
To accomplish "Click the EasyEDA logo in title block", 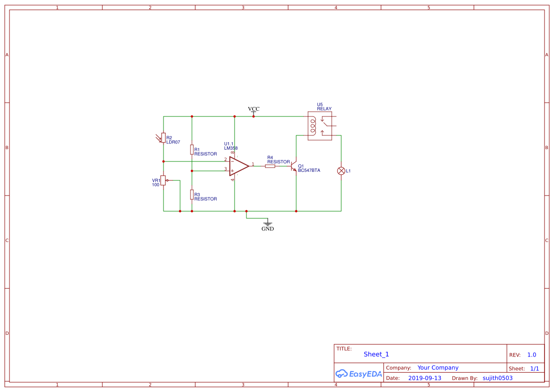I will (358, 374).
